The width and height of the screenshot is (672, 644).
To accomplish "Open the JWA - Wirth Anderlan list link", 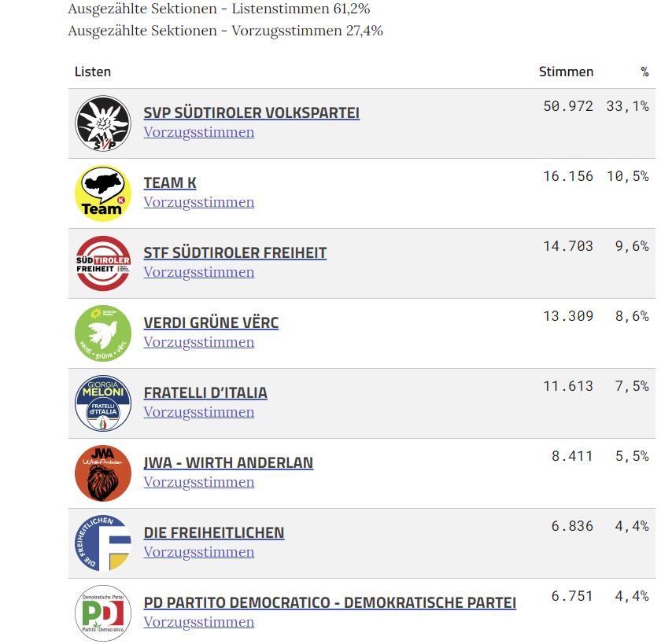I will point(228,462).
